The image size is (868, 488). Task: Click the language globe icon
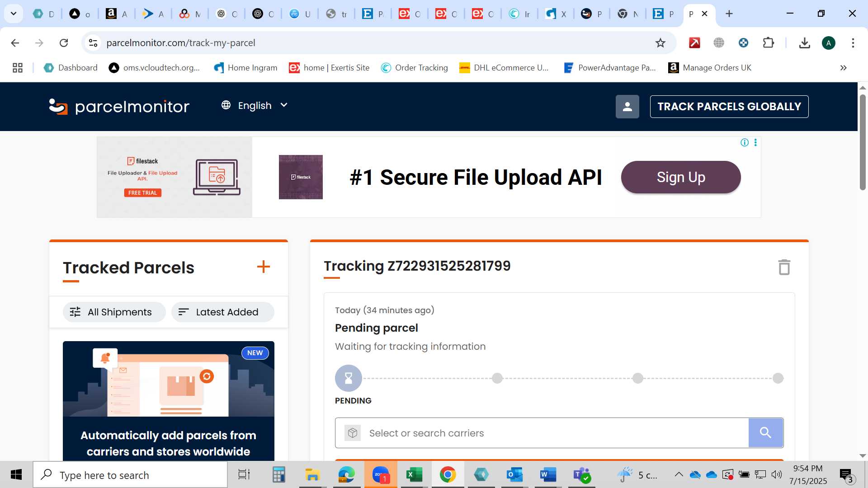pyautogui.click(x=226, y=105)
